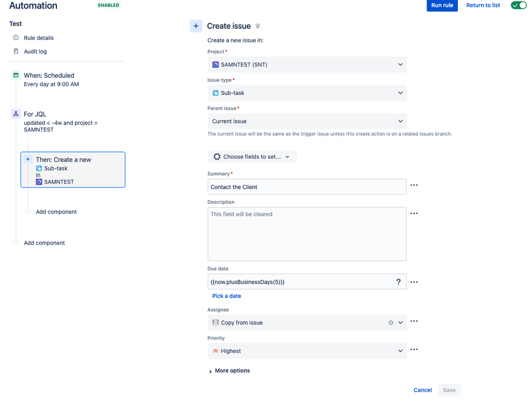This screenshot has width=532, height=404.
Task: Click the Pick a date link
Action: point(226,296)
